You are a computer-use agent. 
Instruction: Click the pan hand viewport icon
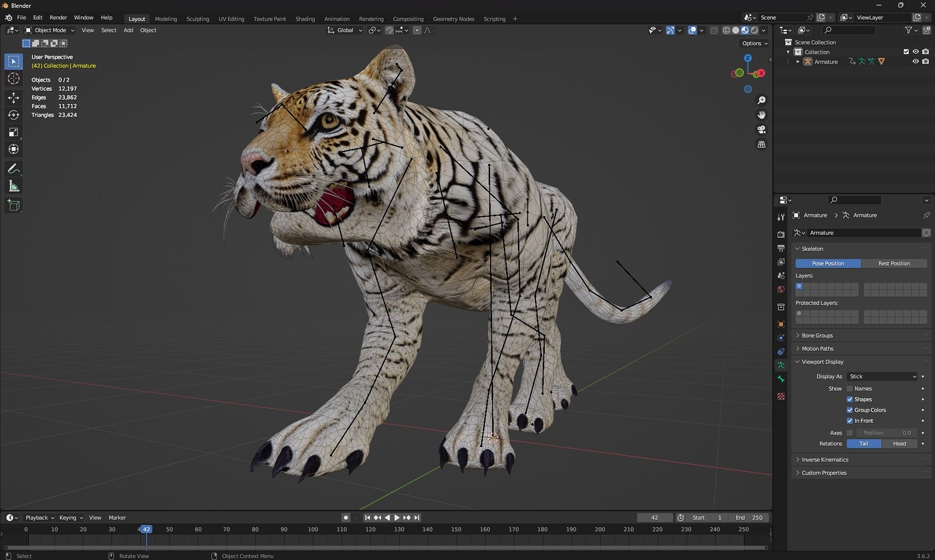coord(761,115)
